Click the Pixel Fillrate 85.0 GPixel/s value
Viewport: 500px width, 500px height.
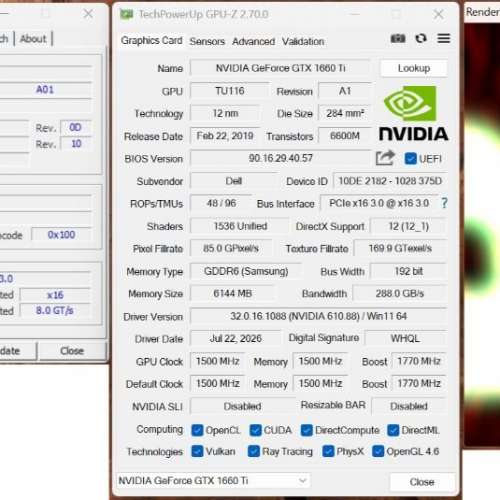pos(231,248)
